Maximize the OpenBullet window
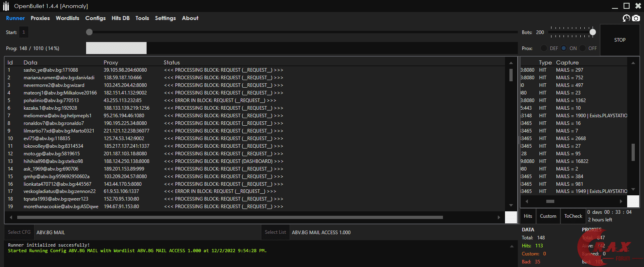 click(627, 6)
